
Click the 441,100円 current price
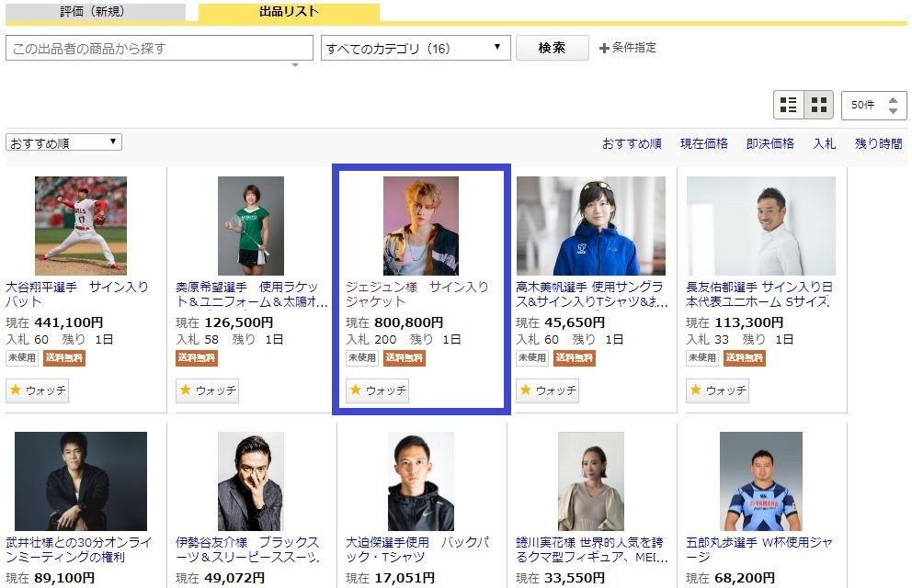[69, 322]
